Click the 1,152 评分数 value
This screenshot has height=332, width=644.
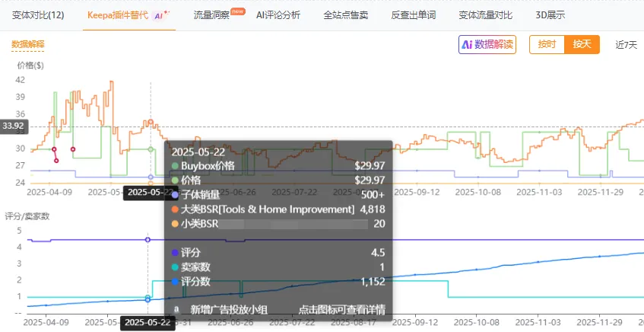point(373,282)
